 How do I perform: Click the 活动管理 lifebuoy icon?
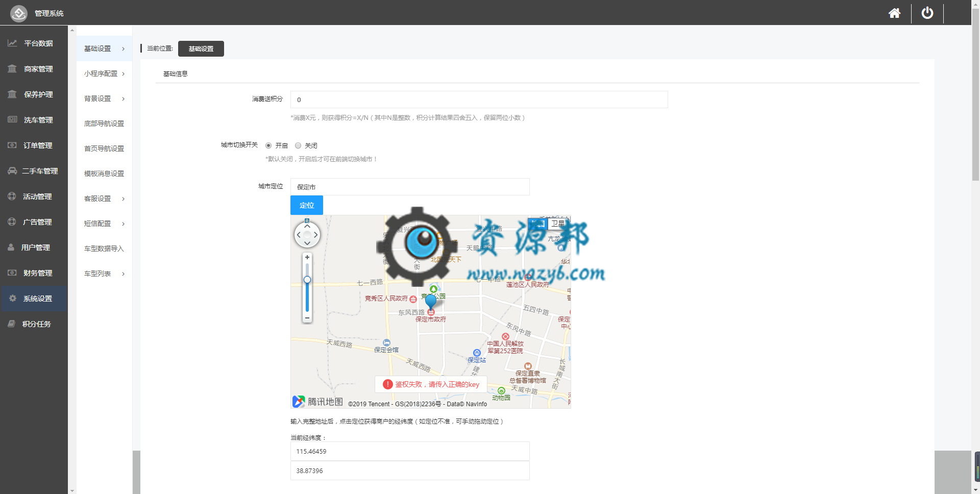click(12, 196)
